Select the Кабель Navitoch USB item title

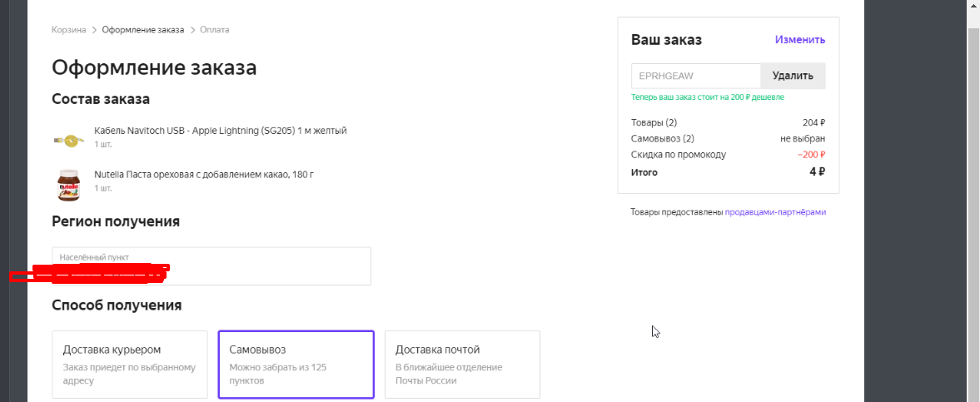pyautogui.click(x=220, y=131)
